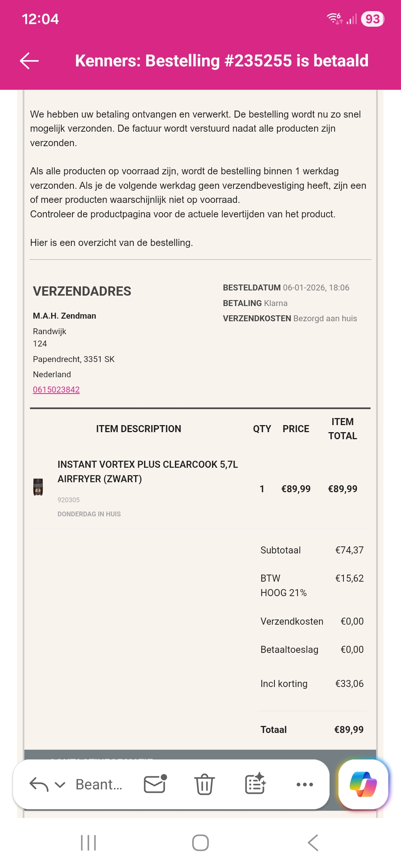
Task: Mark email as unread envelope icon
Action: (x=155, y=784)
